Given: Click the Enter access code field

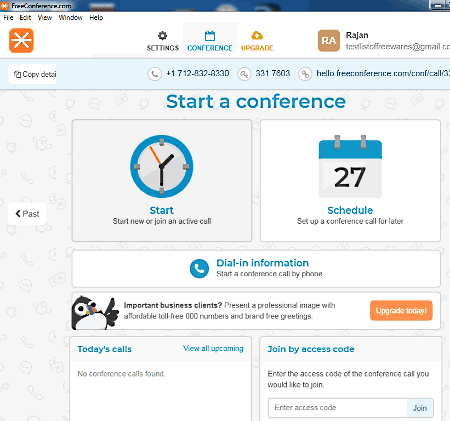Looking at the screenshot, I should [338, 408].
